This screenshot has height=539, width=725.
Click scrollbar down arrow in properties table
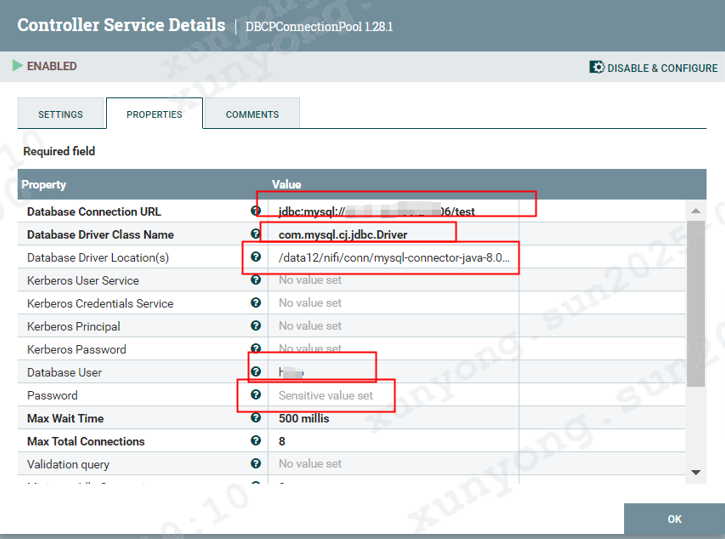click(695, 472)
